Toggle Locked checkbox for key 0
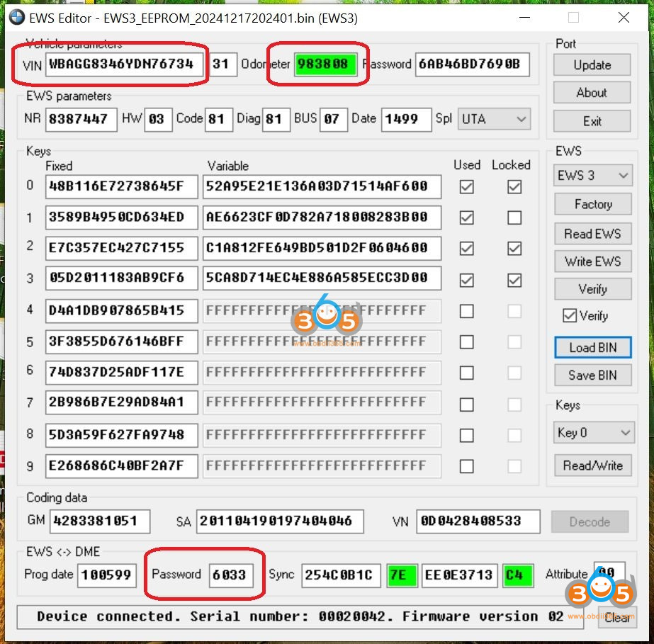654x644 pixels. tap(514, 186)
